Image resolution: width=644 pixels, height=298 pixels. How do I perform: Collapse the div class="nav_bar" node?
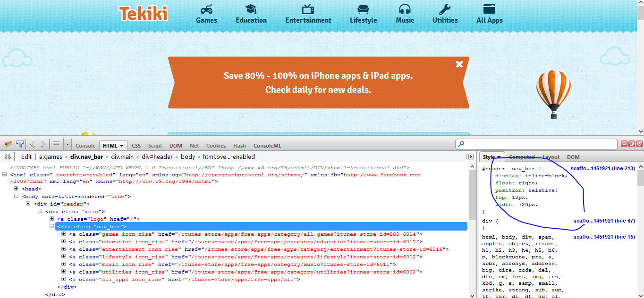pyautogui.click(x=52, y=226)
